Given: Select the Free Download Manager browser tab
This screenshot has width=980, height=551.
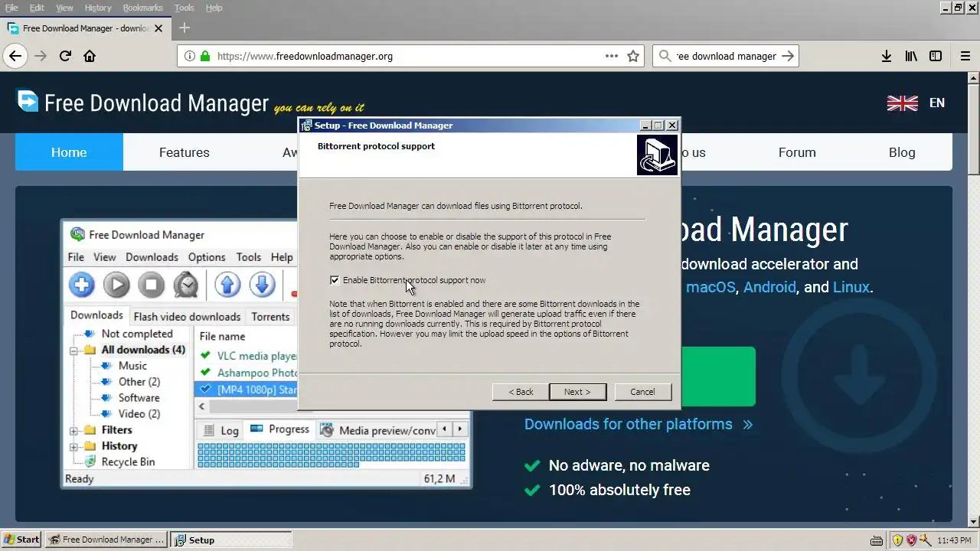Looking at the screenshot, I should (x=84, y=28).
